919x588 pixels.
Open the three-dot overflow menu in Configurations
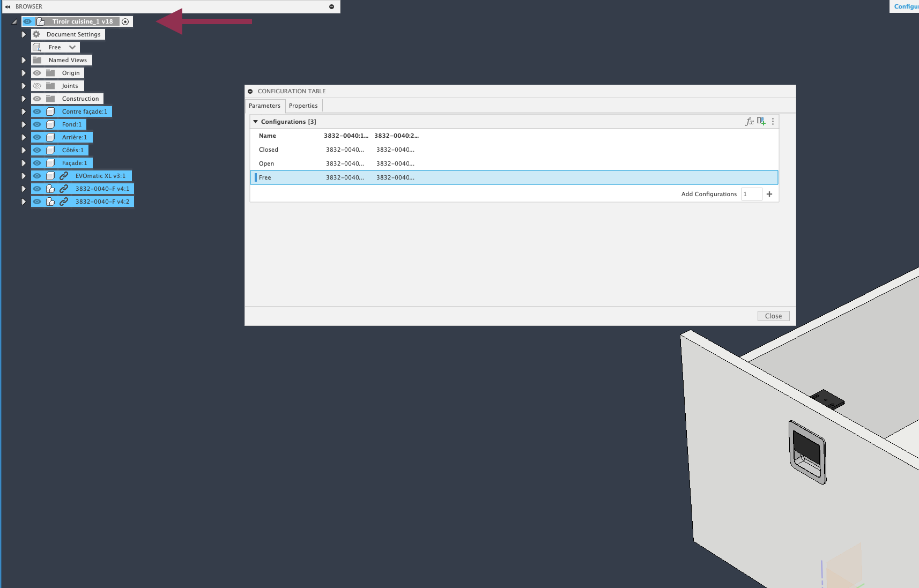(773, 121)
